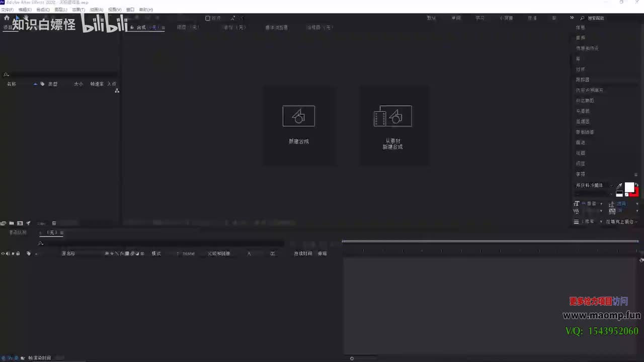The image size is (644, 362).
Task: Open the 编辑(E) menu
Action: click(25, 10)
